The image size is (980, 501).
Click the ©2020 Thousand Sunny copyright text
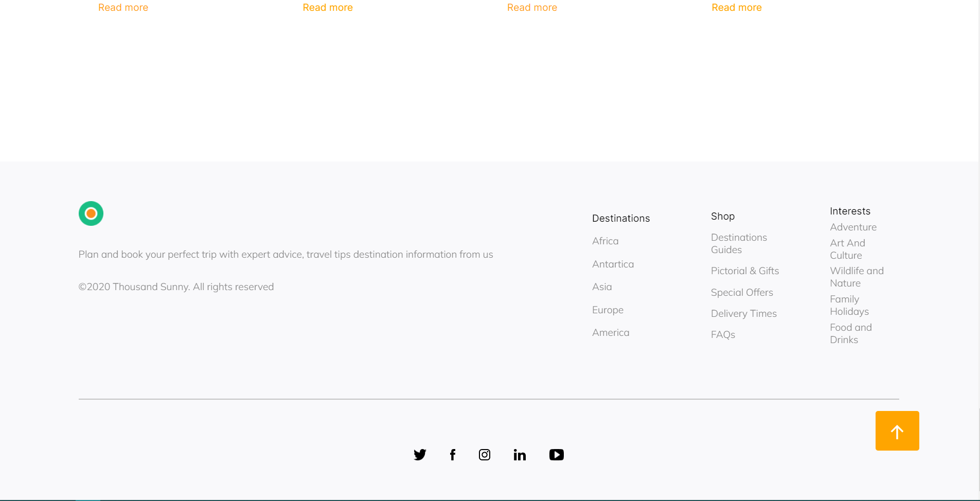tap(176, 287)
